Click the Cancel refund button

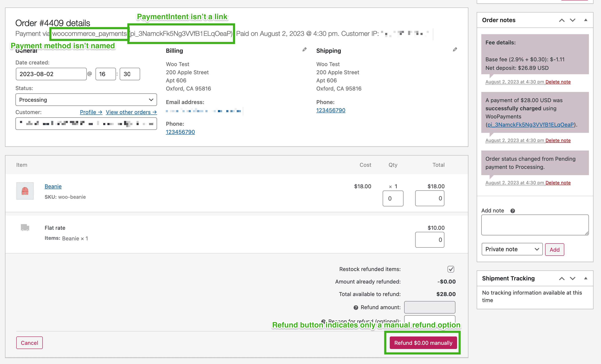click(29, 343)
